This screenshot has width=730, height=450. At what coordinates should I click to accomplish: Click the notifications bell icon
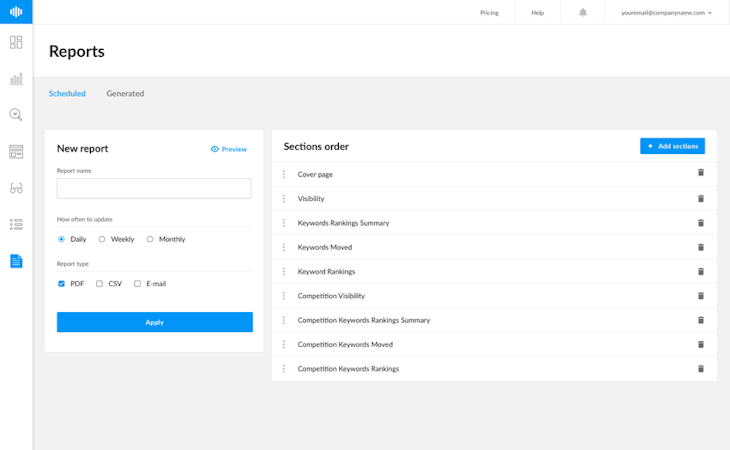tap(583, 13)
